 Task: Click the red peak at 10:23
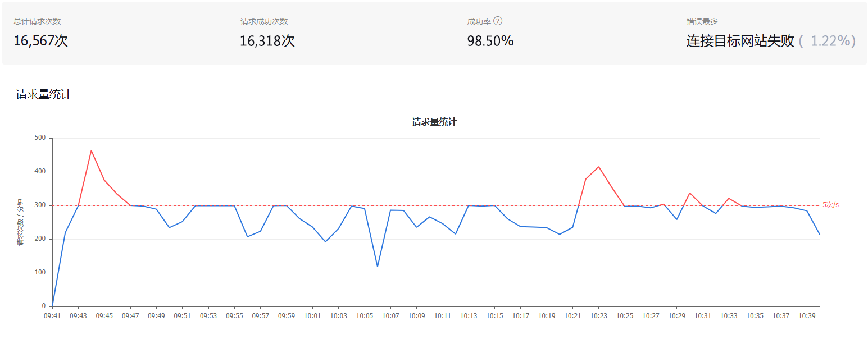coord(599,167)
